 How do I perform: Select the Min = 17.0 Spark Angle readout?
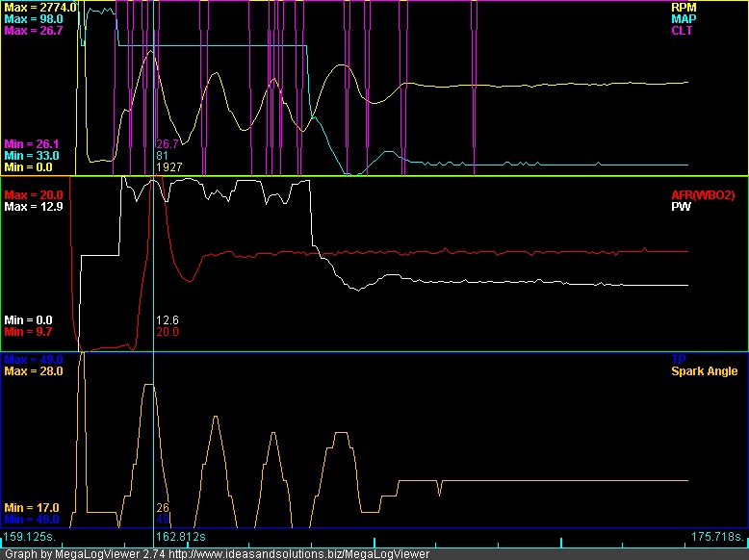pyautogui.click(x=32, y=507)
